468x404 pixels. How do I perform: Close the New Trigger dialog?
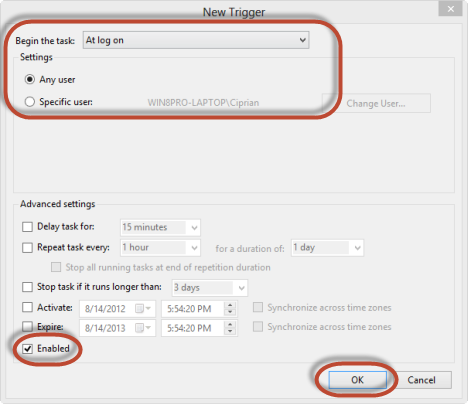450,9
